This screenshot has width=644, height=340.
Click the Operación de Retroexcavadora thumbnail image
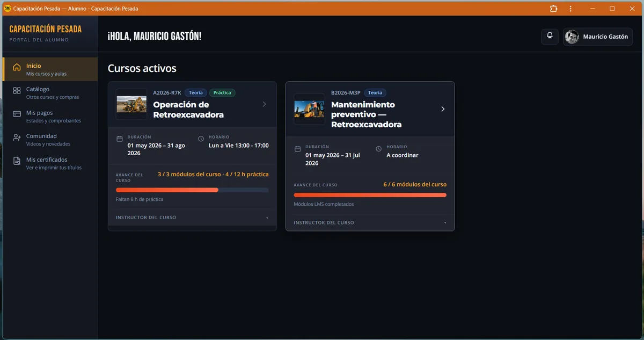coord(131,104)
